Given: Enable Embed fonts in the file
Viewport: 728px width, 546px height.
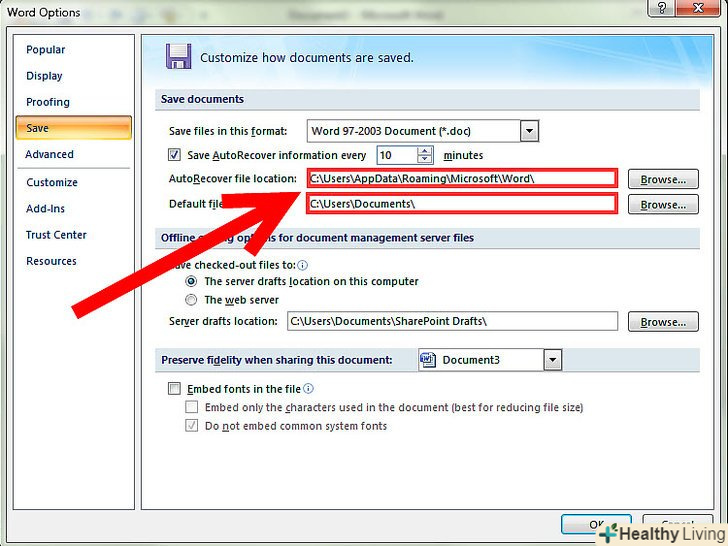Looking at the screenshot, I should click(174, 389).
